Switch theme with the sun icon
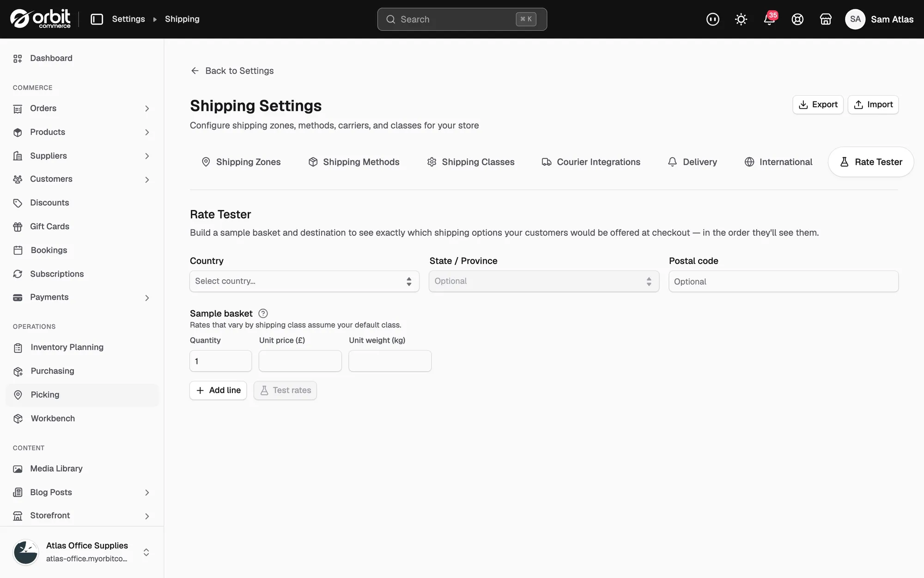The width and height of the screenshot is (924, 578). coord(741,19)
